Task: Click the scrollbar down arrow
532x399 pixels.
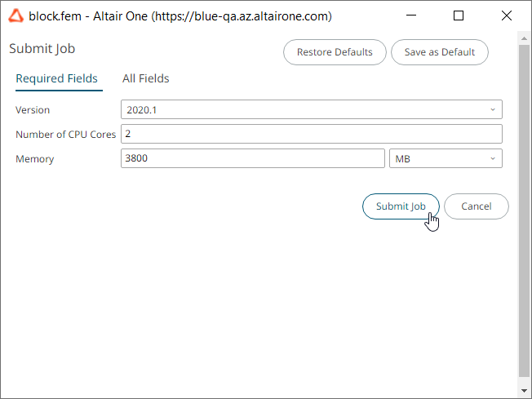Action: tap(525, 392)
